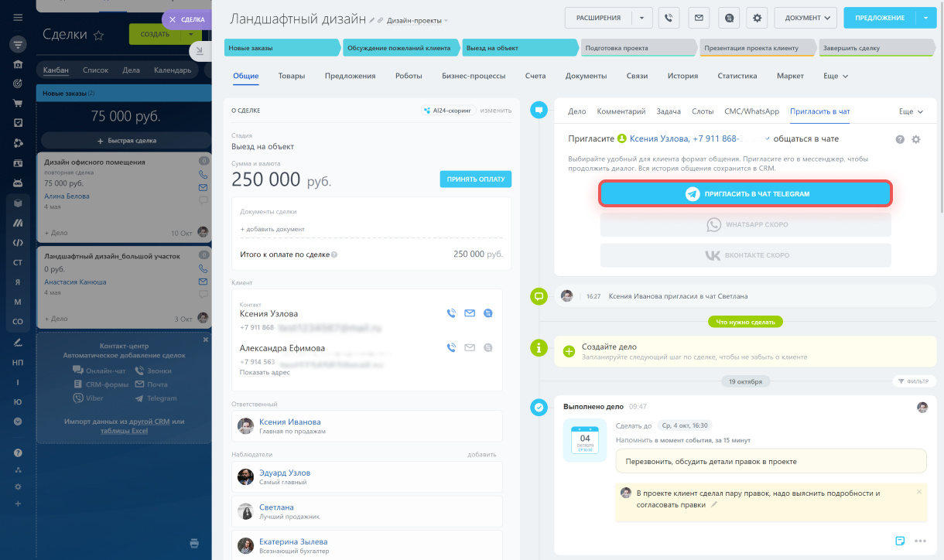Click the phone call icon in header
Viewport: 944px width, 560px height.
669,18
